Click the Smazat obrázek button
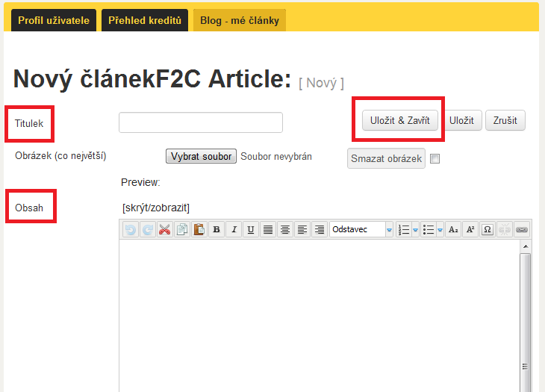This screenshot has width=545, height=392. tap(386, 158)
